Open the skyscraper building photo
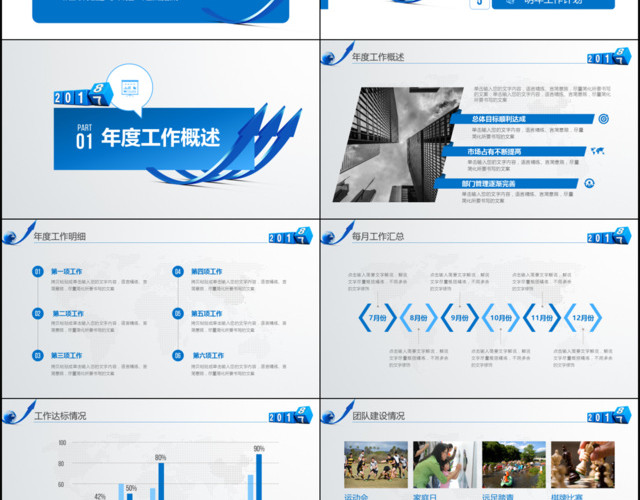 [398, 144]
